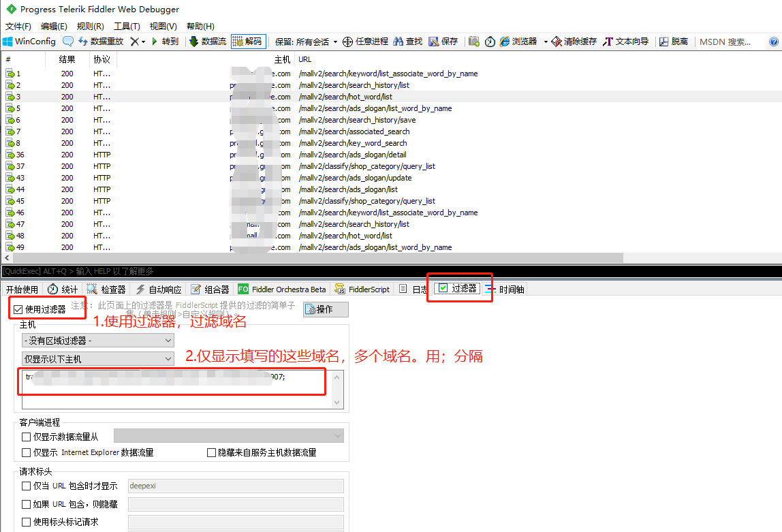The image size is (782, 532).
Task: Enable 使用标头标记请求 checkbox
Action: tap(27, 522)
